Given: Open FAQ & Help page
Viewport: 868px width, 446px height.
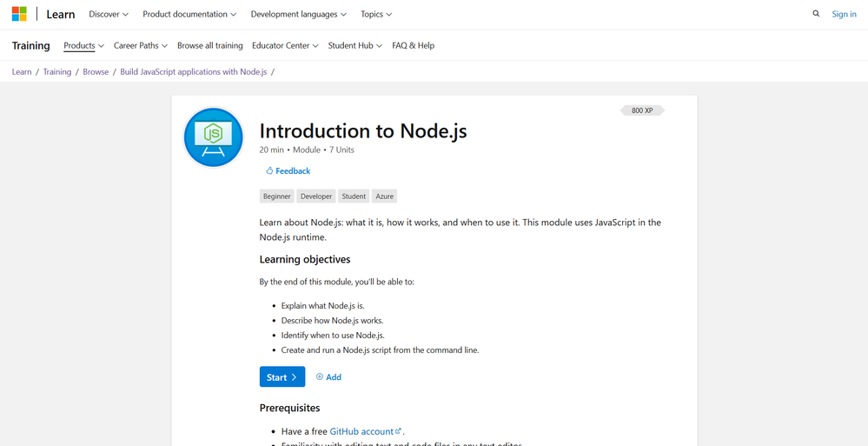Looking at the screenshot, I should pyautogui.click(x=413, y=45).
